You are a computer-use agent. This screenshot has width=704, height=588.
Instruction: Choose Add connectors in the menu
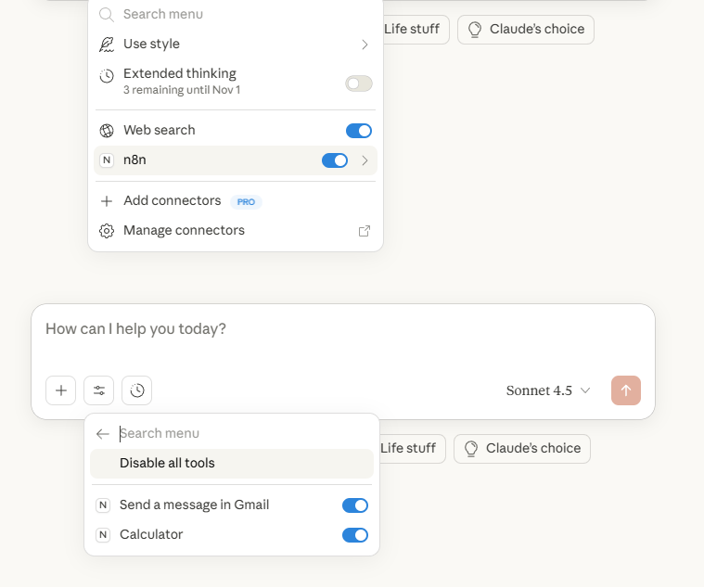point(172,201)
